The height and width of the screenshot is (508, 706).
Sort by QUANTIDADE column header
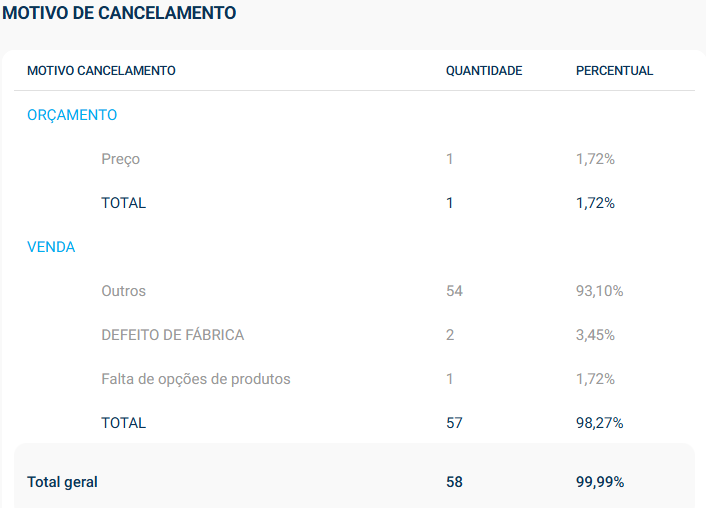(x=484, y=71)
